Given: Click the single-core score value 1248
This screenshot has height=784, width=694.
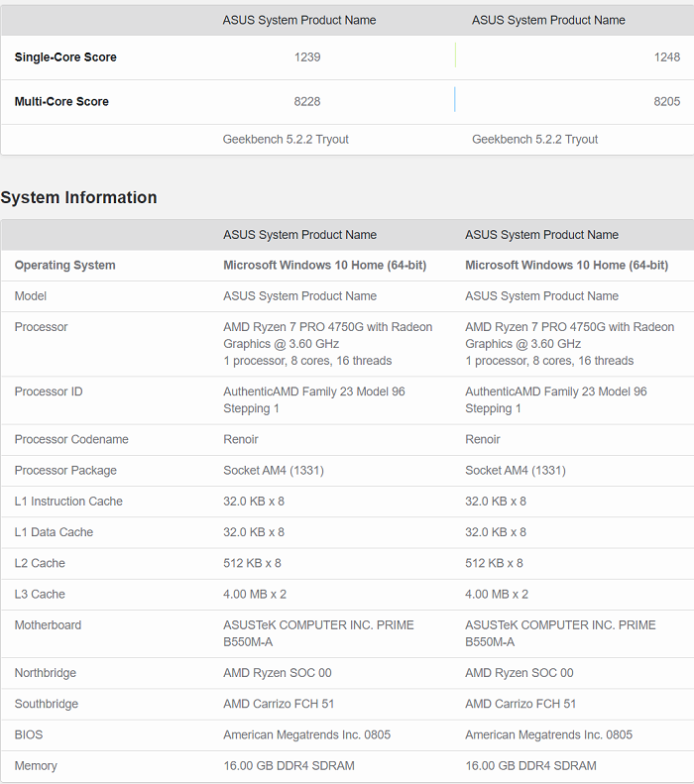Looking at the screenshot, I should pos(666,57).
